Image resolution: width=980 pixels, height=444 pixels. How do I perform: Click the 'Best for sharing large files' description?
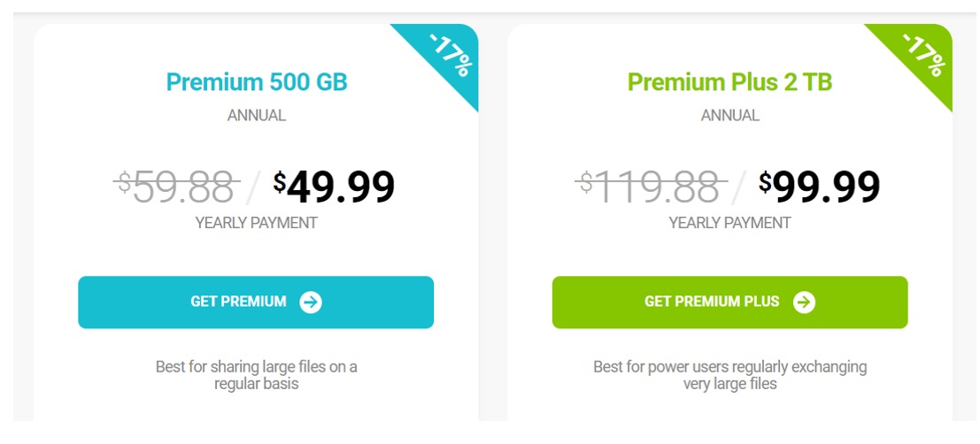pyautogui.click(x=256, y=375)
